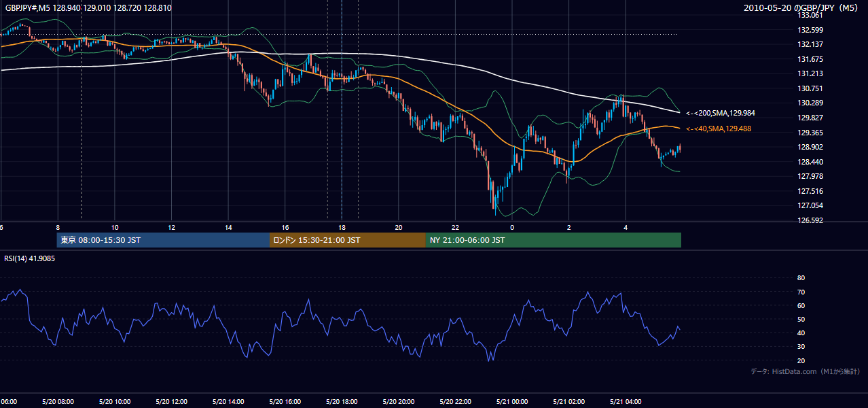
Task: Click price axis label 128.440
Action: pos(810,162)
